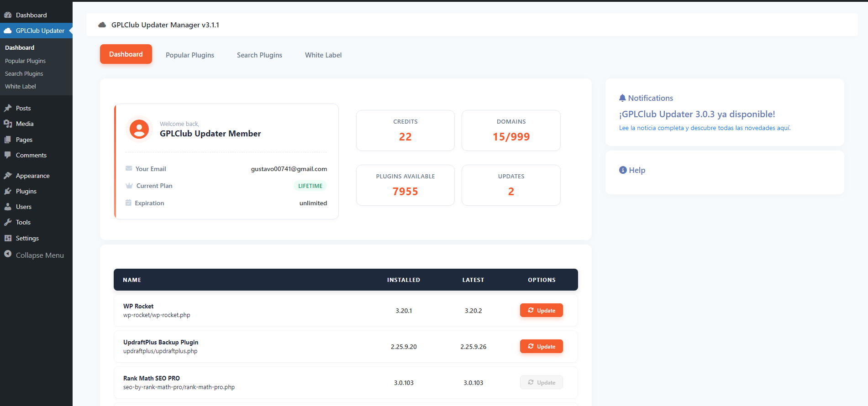Open the GPLClub Updater 3.0.3 announcement link
This screenshot has height=406, width=868.
697,114
